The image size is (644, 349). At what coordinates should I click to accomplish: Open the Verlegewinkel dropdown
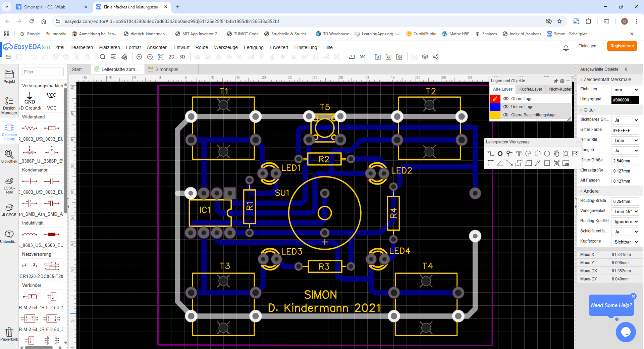pyautogui.click(x=625, y=211)
